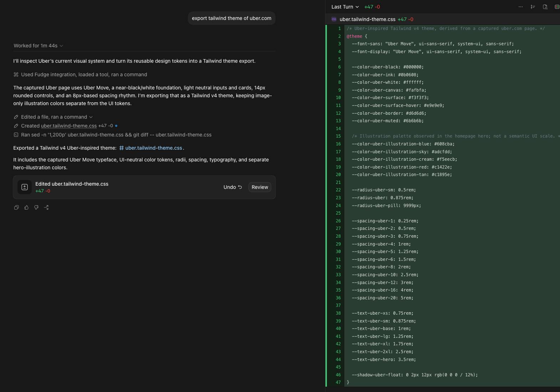Click the integration icon beside Used Fudge
The image size is (560, 392).
coord(16,74)
